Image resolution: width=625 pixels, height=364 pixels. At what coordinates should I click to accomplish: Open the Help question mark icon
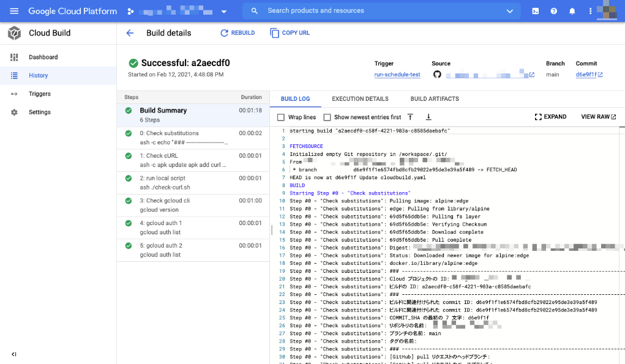(553, 11)
